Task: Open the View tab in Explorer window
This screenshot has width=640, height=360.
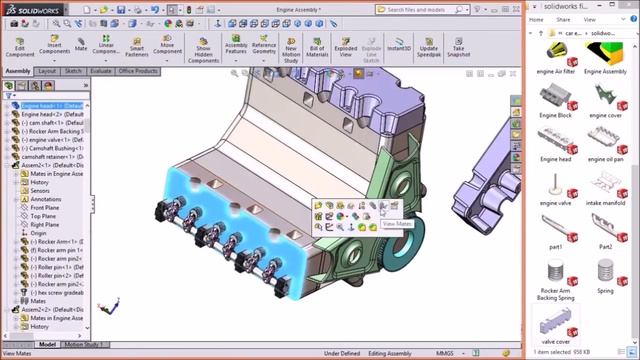Action: (x=589, y=20)
